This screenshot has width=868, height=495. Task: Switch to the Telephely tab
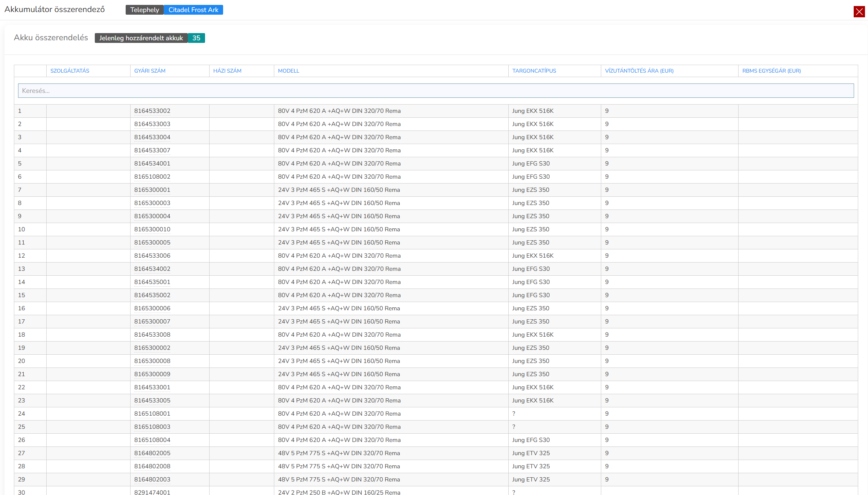click(x=144, y=9)
